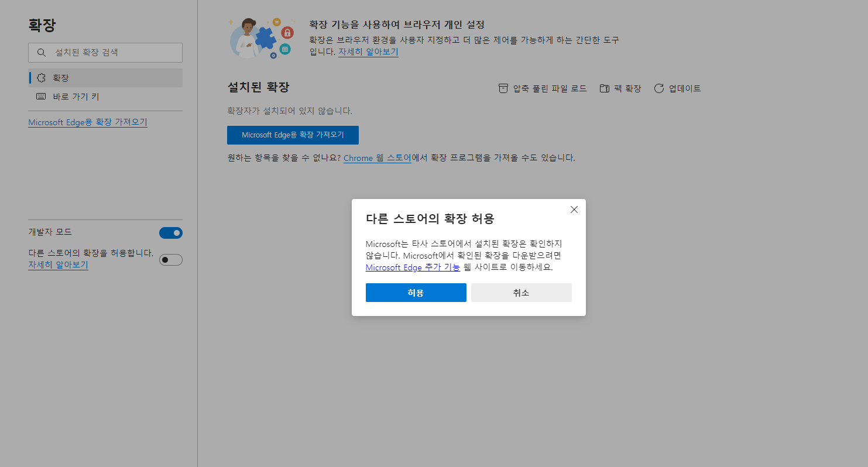This screenshot has height=467, width=868.
Task: Open the sidebar Microsoft Edge용 확장 가져오기 link
Action: [88, 122]
